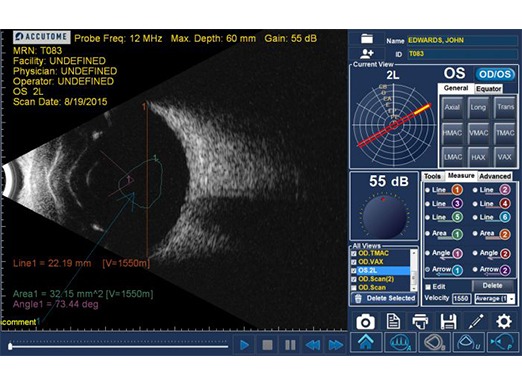Image resolution: width=522 pixels, height=384 pixels.
Task: Pause the cine loop playback
Action: (x=290, y=345)
